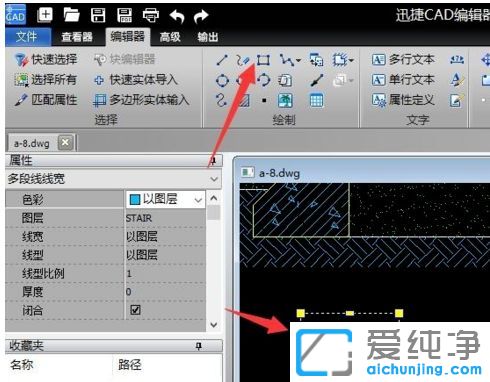Select the line draw tool
The width and height of the screenshot is (490, 382).
(x=222, y=60)
